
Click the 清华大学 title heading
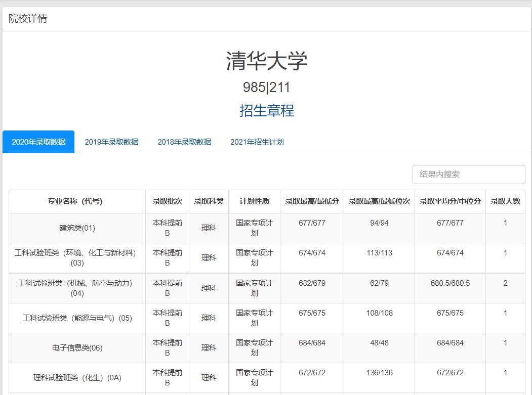click(x=266, y=62)
